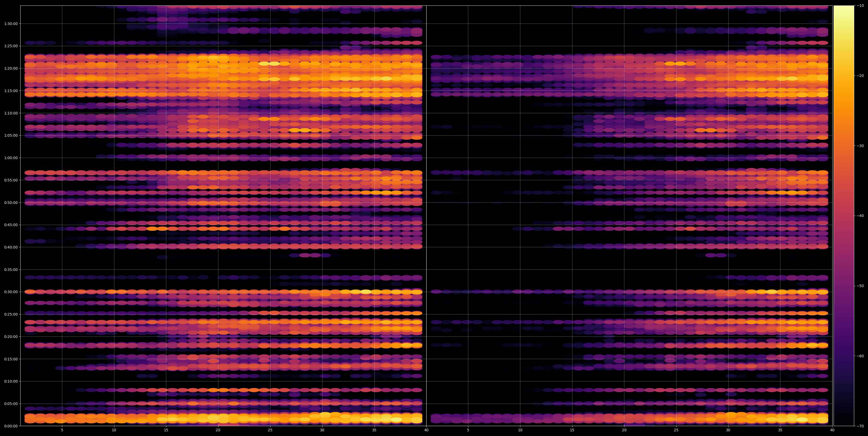The width and height of the screenshot is (868, 436).
Task: Click the 0:55:00 time axis label
Action: pos(11,180)
